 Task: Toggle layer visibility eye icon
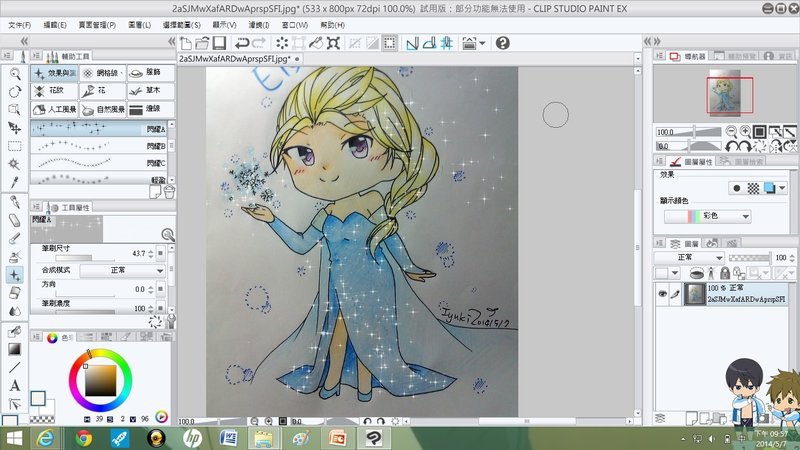pos(662,294)
